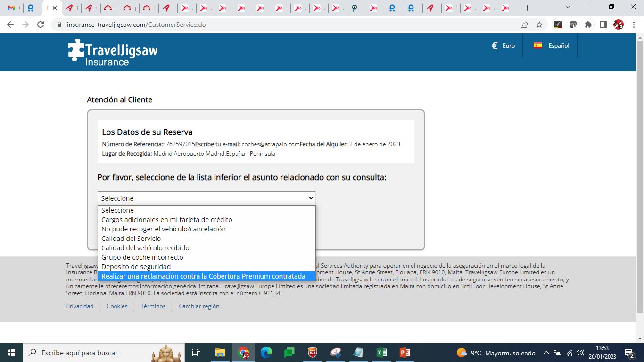Open the Windows Start menu
644x362 pixels.
point(11,353)
